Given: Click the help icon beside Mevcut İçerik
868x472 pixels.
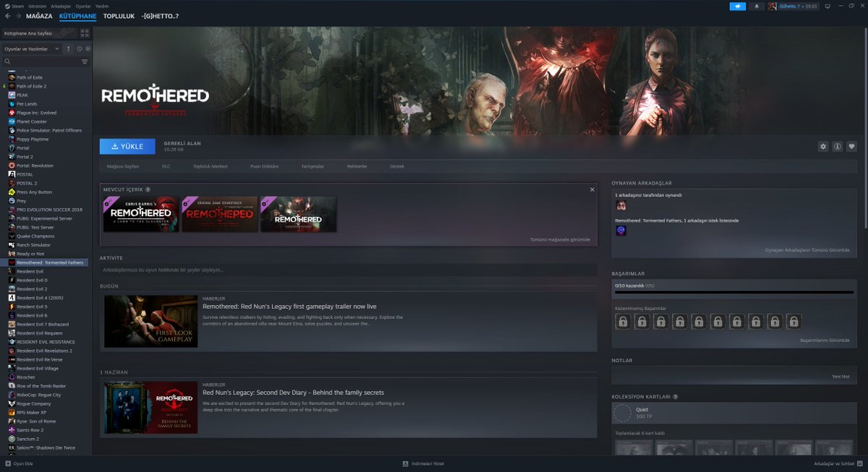Looking at the screenshot, I should 148,189.
